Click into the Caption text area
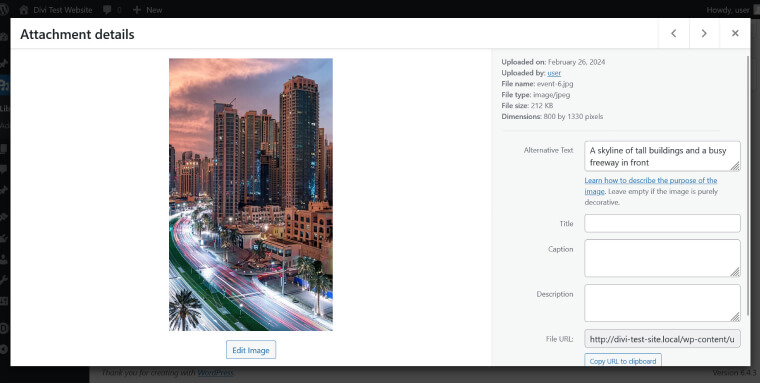The image size is (760, 383). (x=662, y=258)
